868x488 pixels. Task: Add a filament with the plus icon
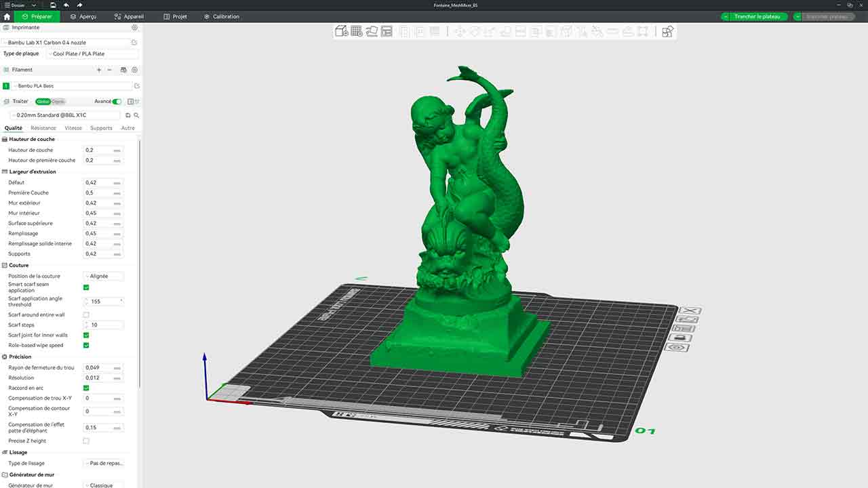[99, 70]
